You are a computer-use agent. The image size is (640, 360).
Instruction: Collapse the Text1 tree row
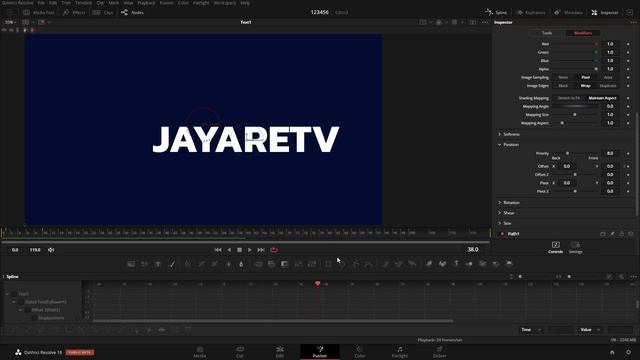coord(7,294)
